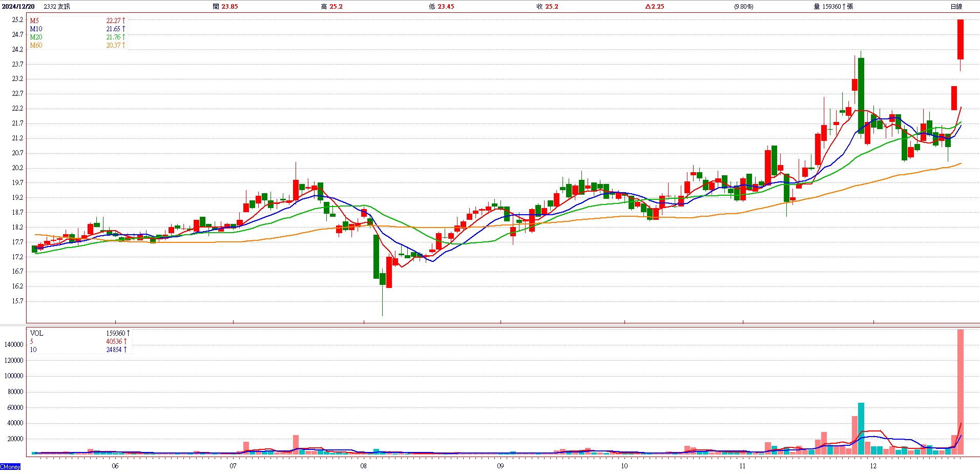Image resolution: width=980 pixels, height=474 pixels.
Task: Click the 5-day volume average 40536
Action: pos(114,341)
